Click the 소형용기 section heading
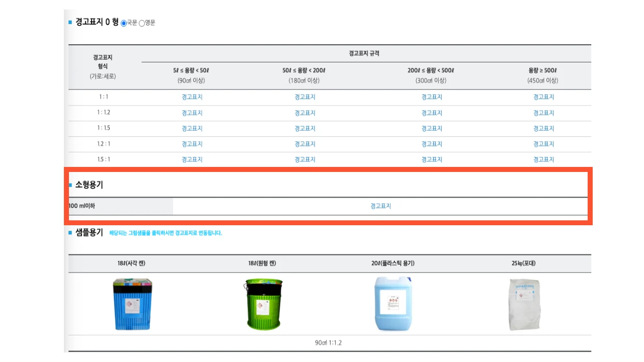The height and width of the screenshot is (362, 644). (x=89, y=185)
